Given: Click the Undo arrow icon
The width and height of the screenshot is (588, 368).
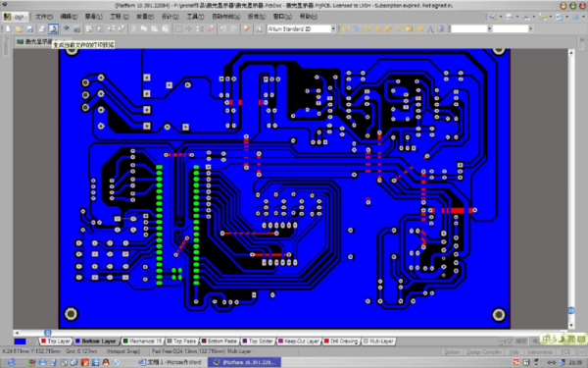Looking at the screenshot, I should pyautogui.click(x=223, y=28).
